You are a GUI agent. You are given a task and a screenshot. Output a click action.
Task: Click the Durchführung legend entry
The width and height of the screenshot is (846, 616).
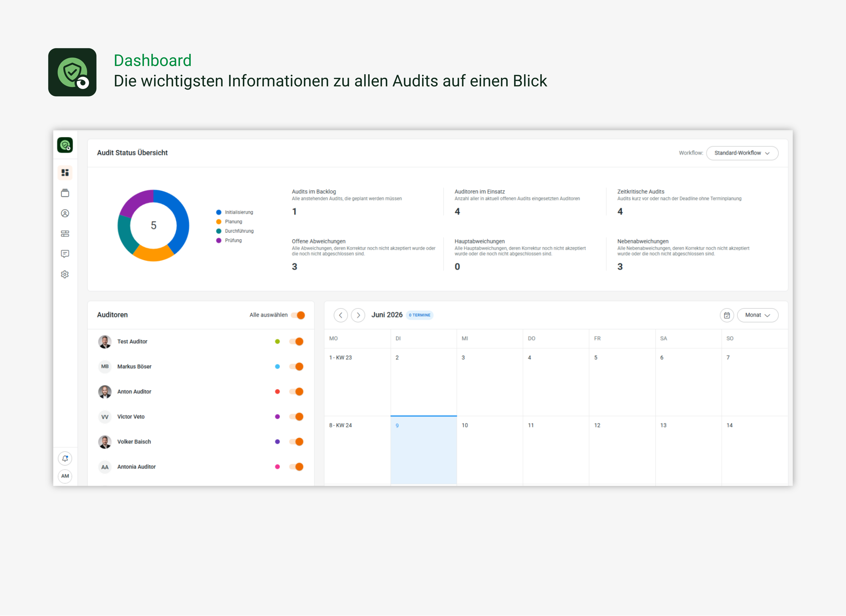point(235,231)
